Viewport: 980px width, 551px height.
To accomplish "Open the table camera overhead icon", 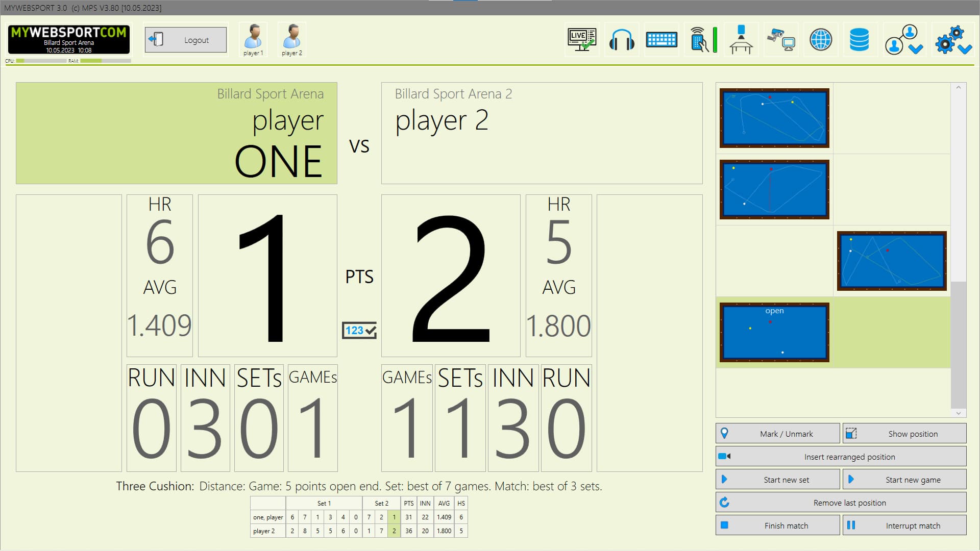I will (x=741, y=40).
